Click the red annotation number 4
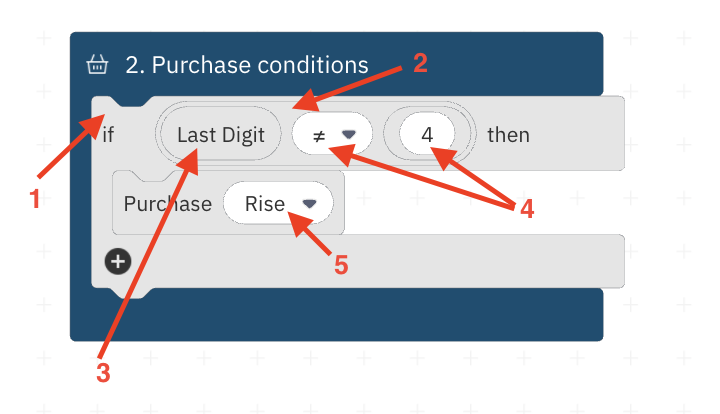Viewport: 720px width, 414px height. click(527, 209)
